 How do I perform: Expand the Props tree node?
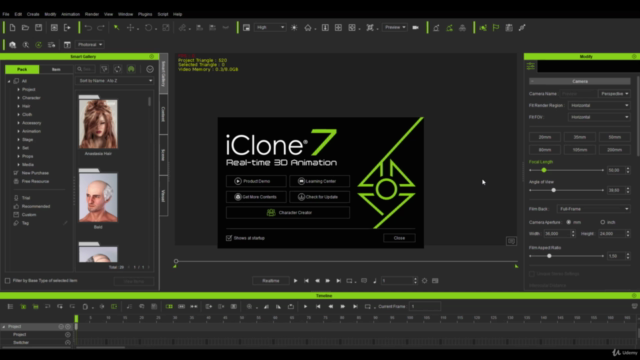point(18,156)
